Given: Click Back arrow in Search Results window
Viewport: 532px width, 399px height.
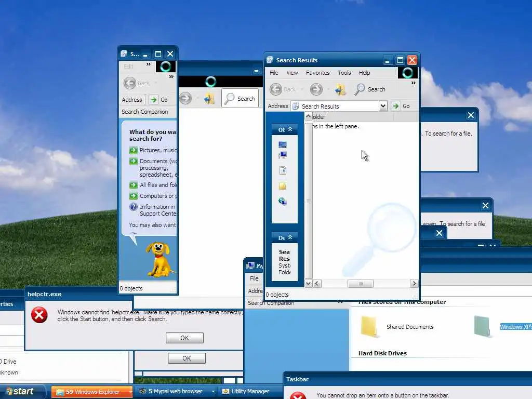Looking at the screenshot, I should click(276, 89).
